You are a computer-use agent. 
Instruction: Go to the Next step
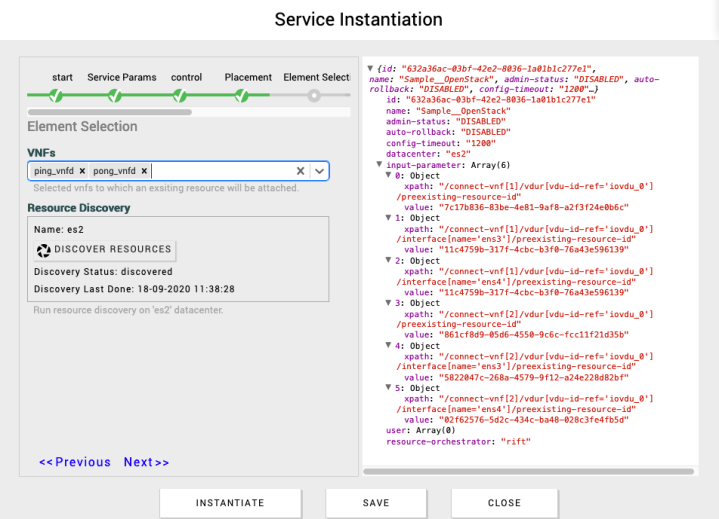146,462
